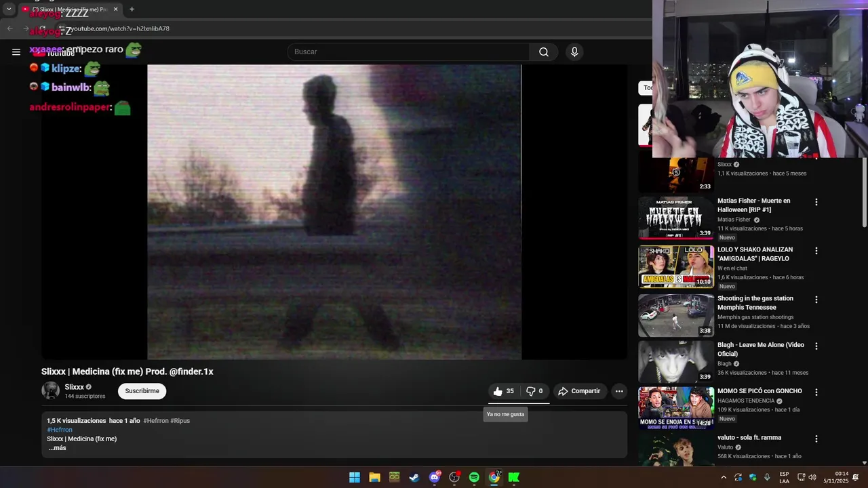
Task: Open the Compartir share button
Action: click(579, 391)
